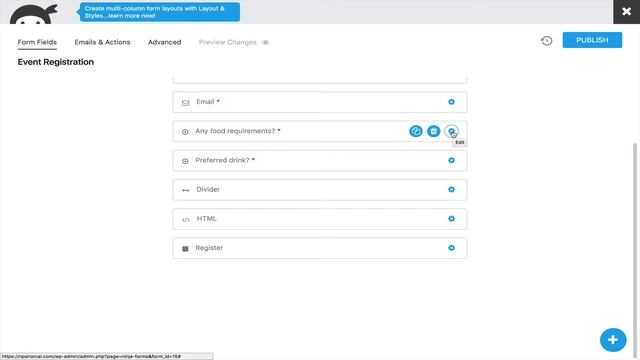Close the form builder with X
Viewport: 640px width, 360px height.
point(627,11)
